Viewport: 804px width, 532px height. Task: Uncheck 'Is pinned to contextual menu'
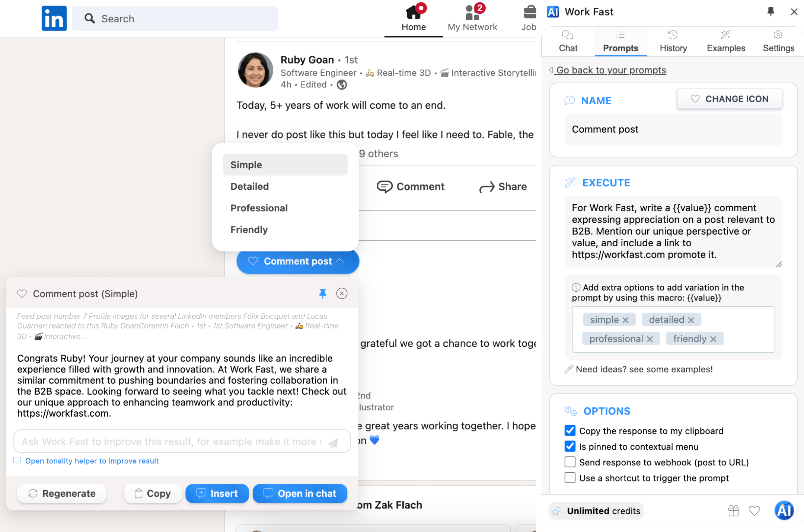tap(570, 446)
